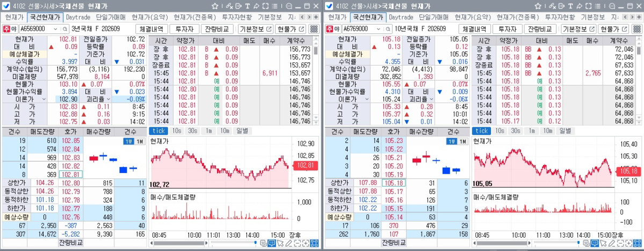Toggle the full-view frame icon under the left chart
Image resolution: width=644 pixels, height=251 pixels.
[x=314, y=243]
